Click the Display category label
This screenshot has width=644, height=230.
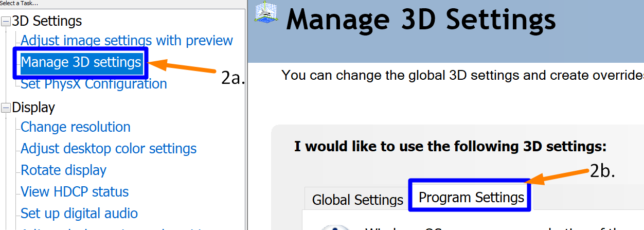point(33,108)
